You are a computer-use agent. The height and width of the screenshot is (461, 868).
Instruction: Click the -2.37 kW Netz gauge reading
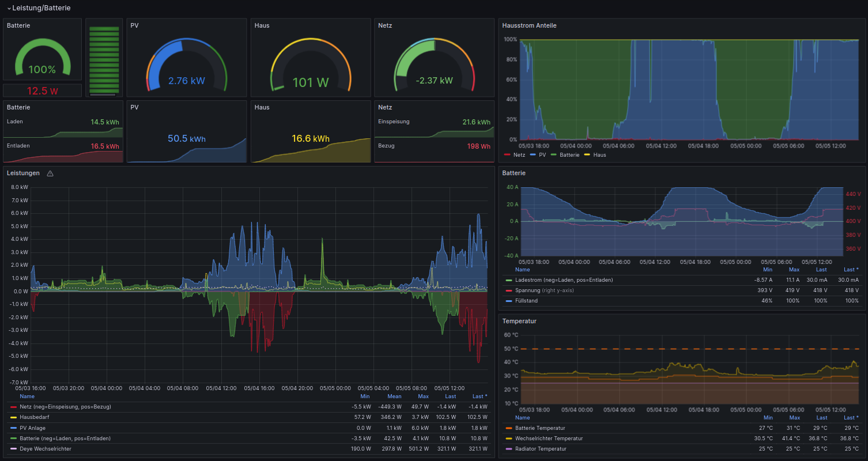point(434,81)
